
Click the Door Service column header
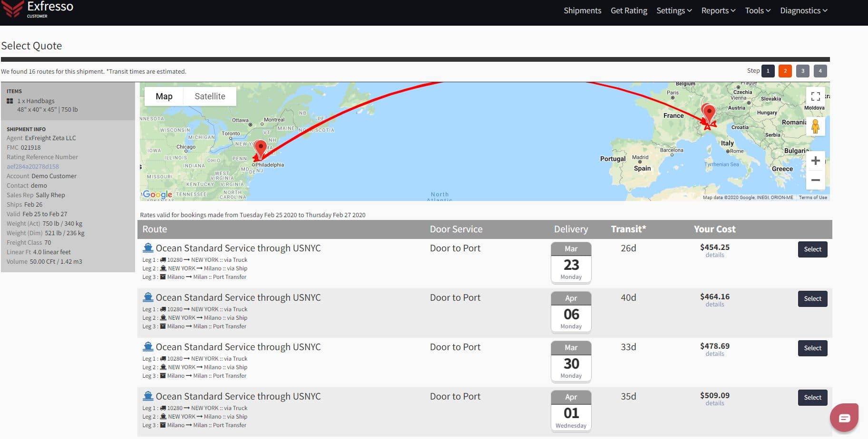point(456,229)
